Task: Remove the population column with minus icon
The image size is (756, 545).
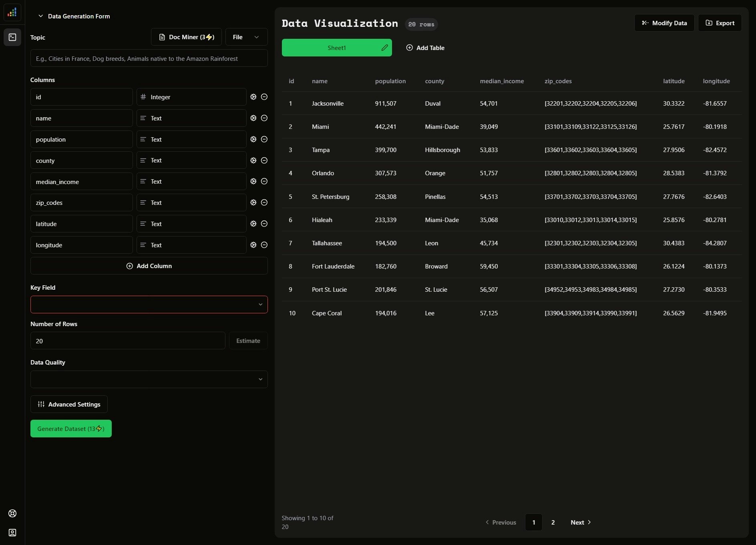Action: coord(264,139)
